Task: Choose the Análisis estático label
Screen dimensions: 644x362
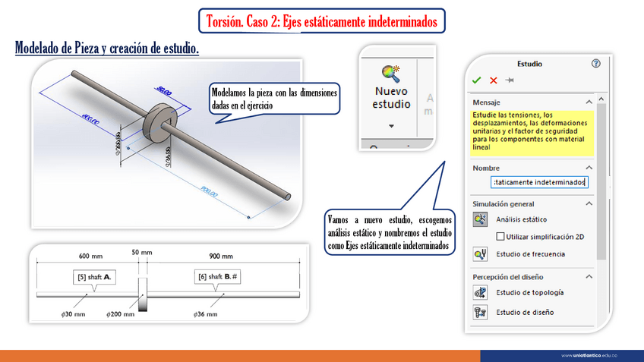Action: [521, 219]
